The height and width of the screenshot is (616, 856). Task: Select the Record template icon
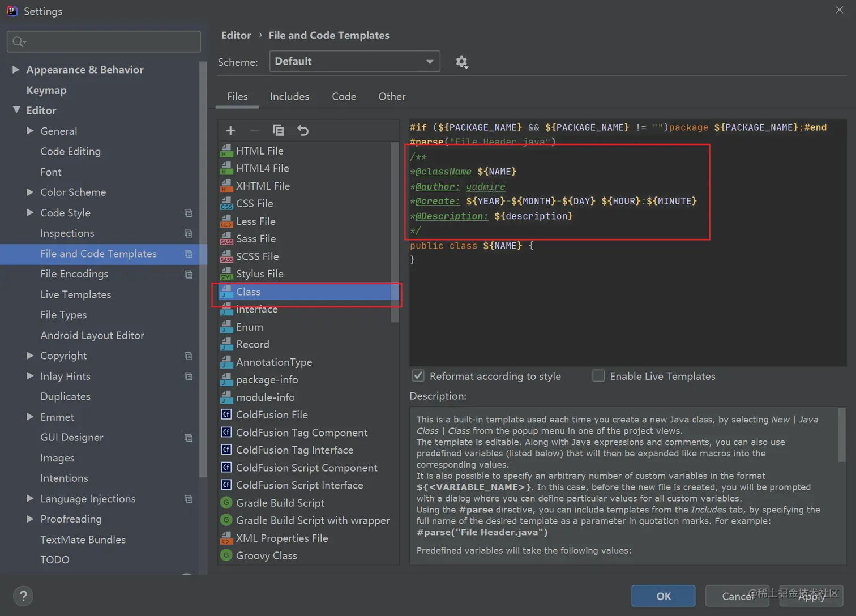[226, 344]
